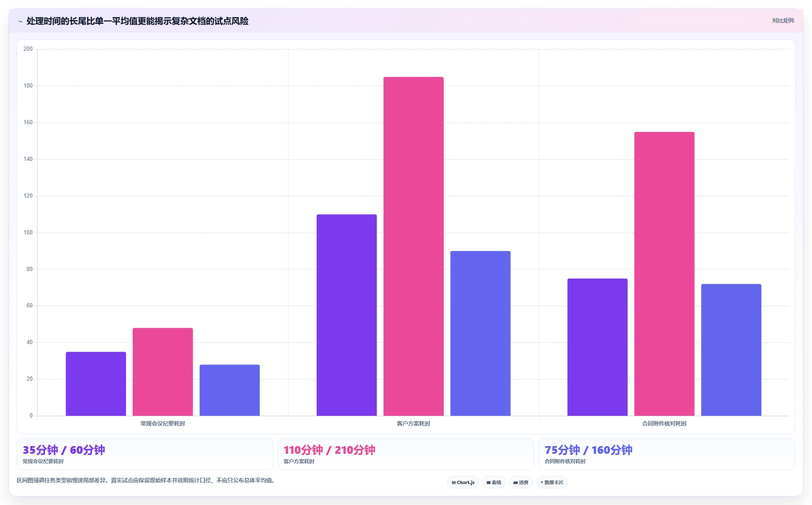Click the y-axis tick label 140

[x=28, y=159]
